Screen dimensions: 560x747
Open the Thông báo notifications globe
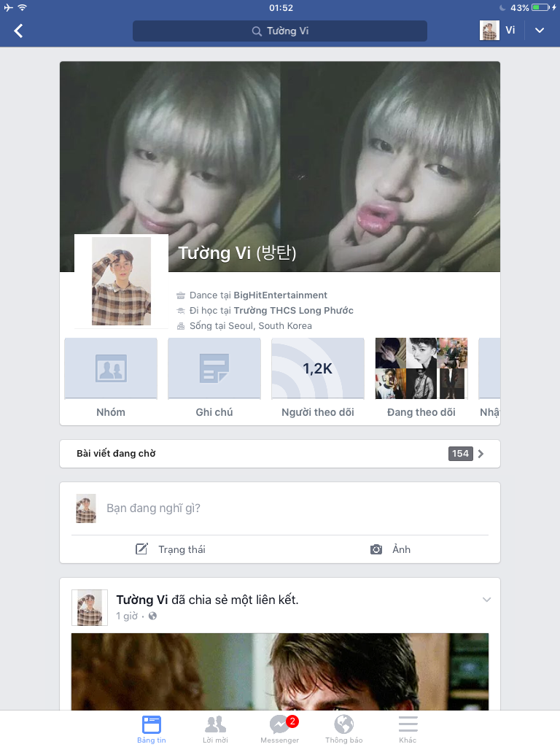click(x=343, y=729)
